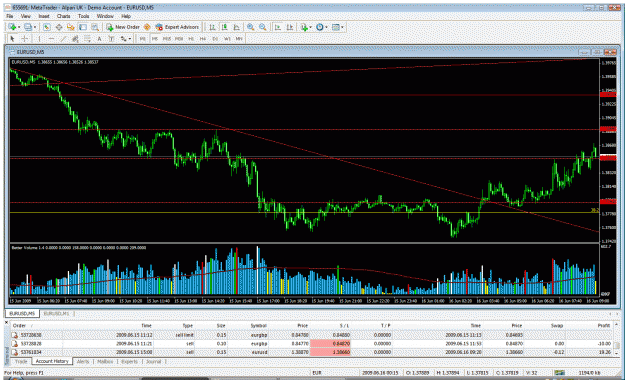Switch to the Experts terminal tab

click(129, 362)
